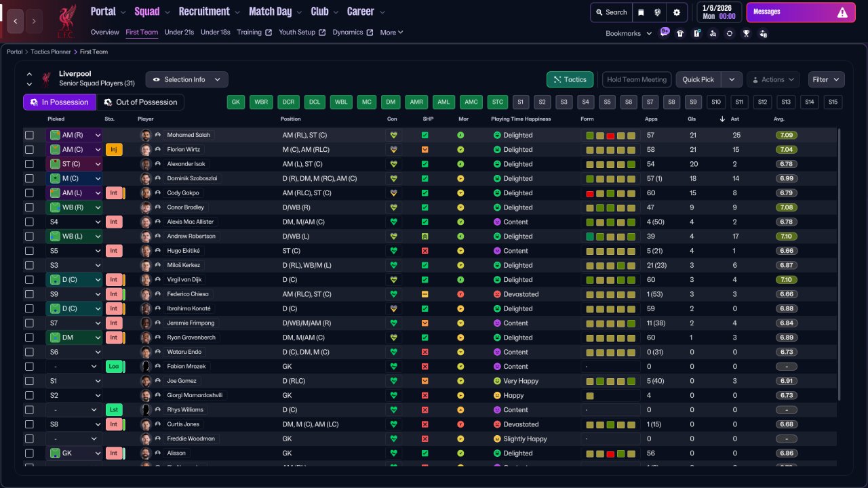Open the bookmark icon beside Search
The height and width of the screenshot is (488, 868).
pos(641,12)
